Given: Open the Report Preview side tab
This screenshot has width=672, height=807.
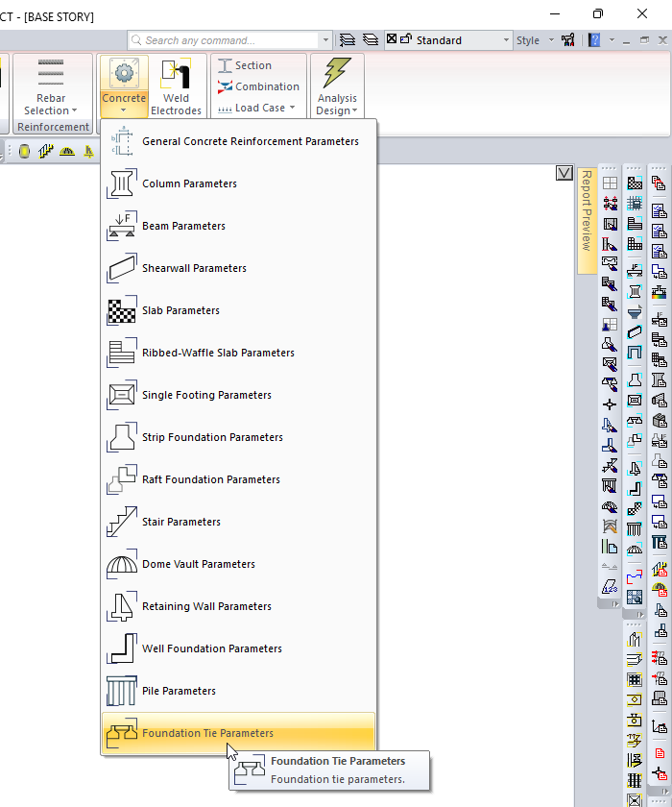Looking at the screenshot, I should pos(586,211).
